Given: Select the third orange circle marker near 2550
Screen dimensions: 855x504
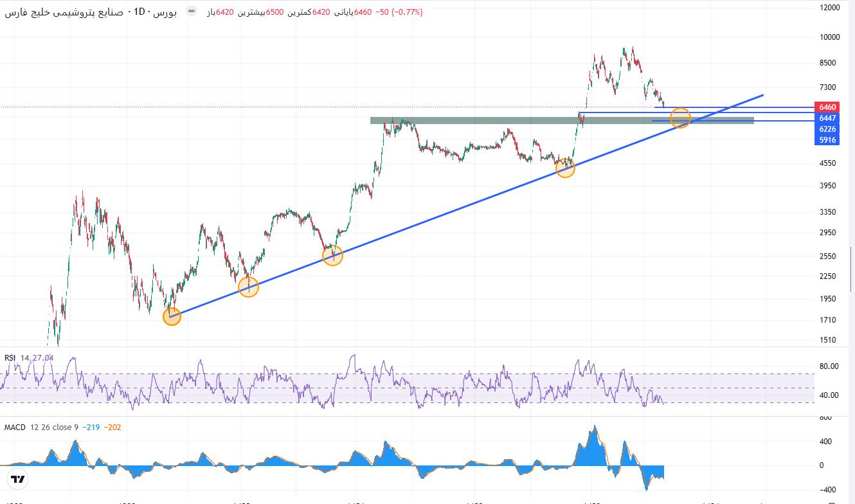Looking at the screenshot, I should [332, 256].
